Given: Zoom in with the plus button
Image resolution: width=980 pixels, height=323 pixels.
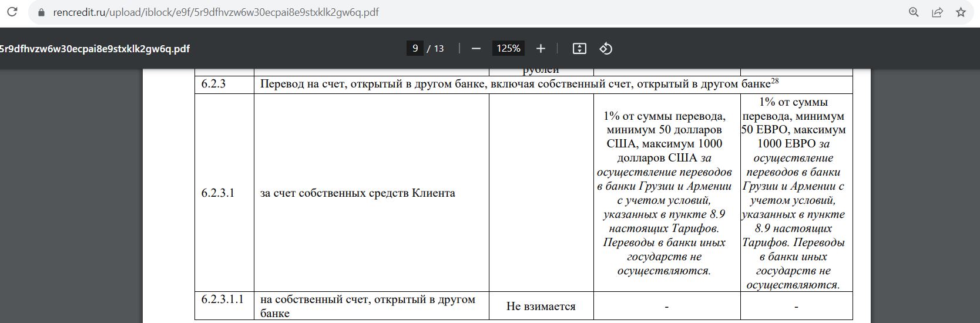Looking at the screenshot, I should (541, 48).
